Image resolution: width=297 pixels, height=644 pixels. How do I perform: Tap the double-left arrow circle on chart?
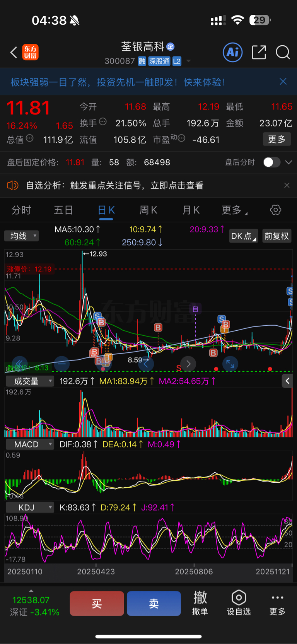click(x=19, y=364)
